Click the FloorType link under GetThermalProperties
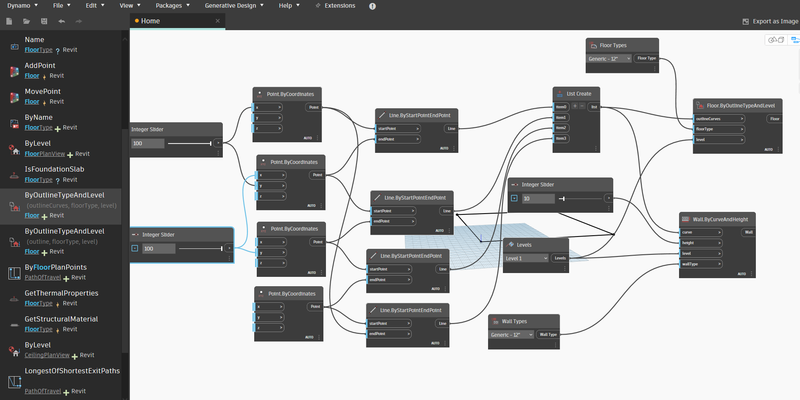This screenshot has height=400, width=800. [x=39, y=303]
